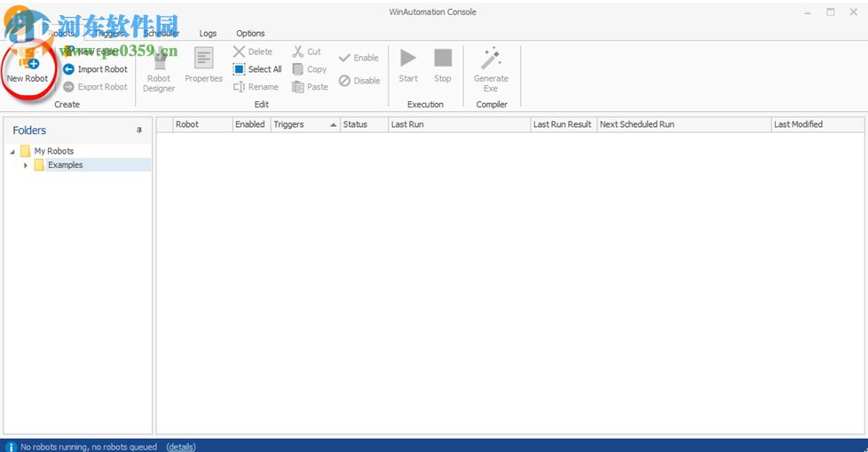Screen dimensions: 868x452
Task: Sort by Status column header
Action: click(363, 124)
